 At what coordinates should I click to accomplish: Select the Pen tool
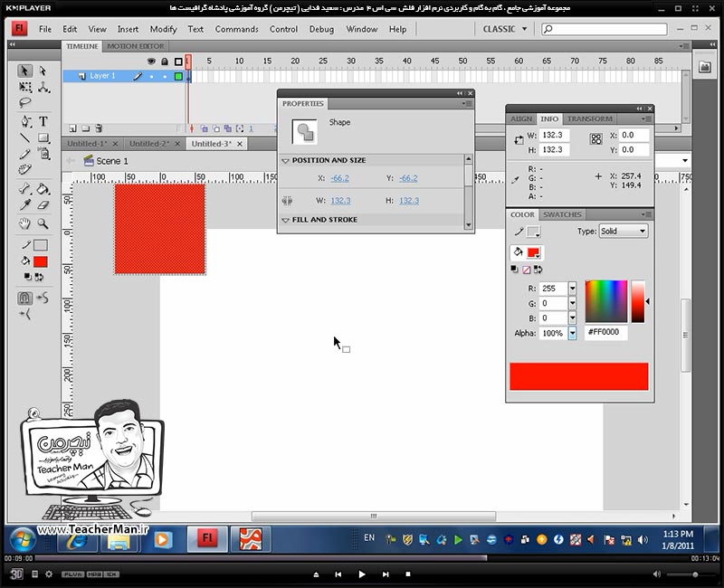pos(25,121)
